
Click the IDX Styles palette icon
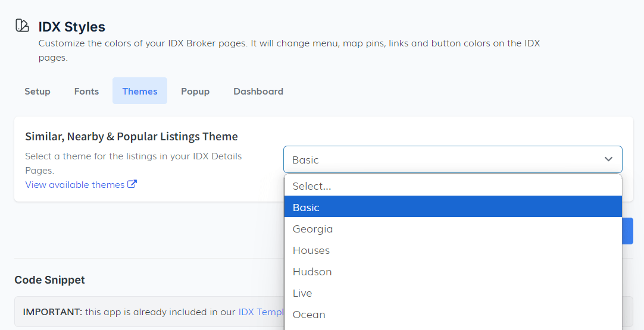22,26
